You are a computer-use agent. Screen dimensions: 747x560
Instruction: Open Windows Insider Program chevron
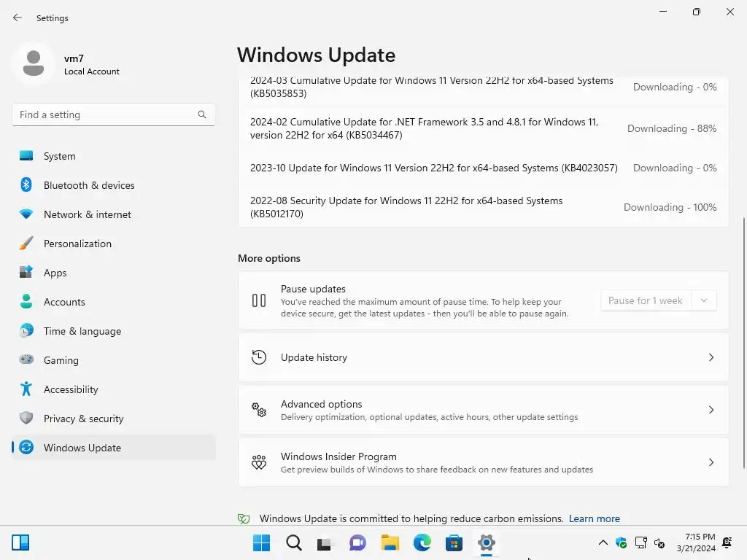pos(711,462)
